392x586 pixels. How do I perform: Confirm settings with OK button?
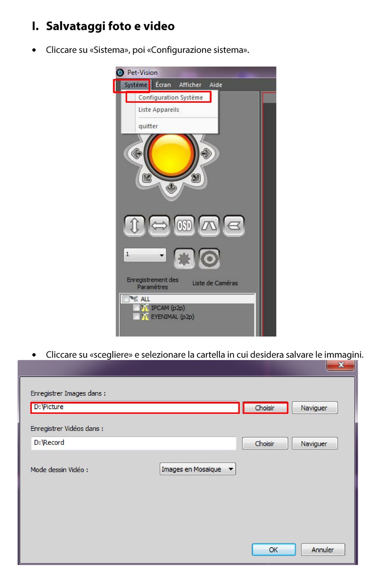(274, 550)
